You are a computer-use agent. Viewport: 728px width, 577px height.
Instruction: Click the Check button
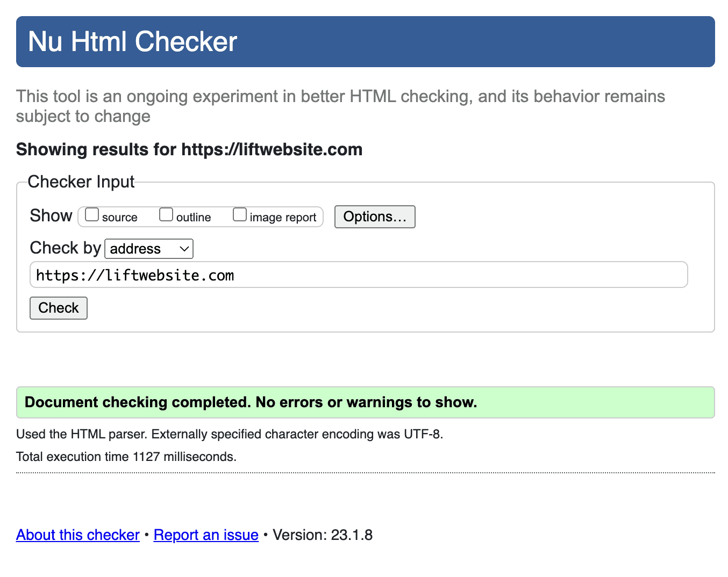pyautogui.click(x=59, y=308)
